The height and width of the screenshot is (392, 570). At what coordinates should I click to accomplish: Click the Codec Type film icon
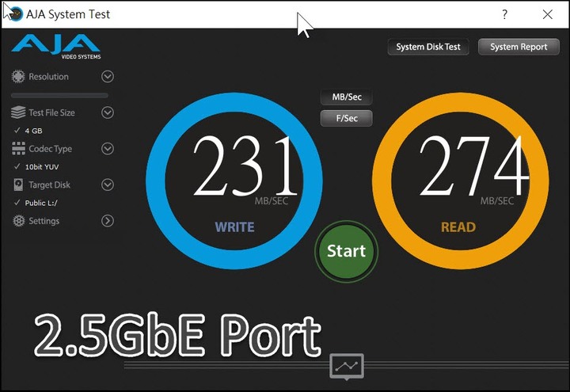(18, 148)
